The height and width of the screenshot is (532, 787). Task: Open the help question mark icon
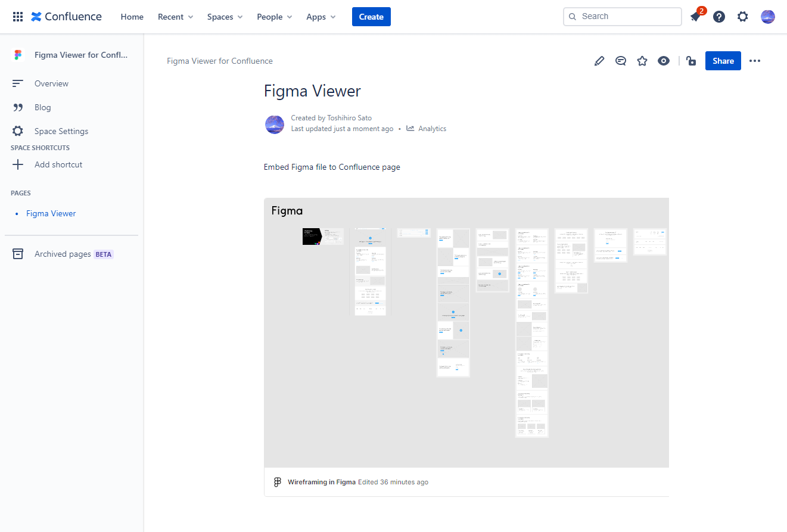[x=719, y=17]
